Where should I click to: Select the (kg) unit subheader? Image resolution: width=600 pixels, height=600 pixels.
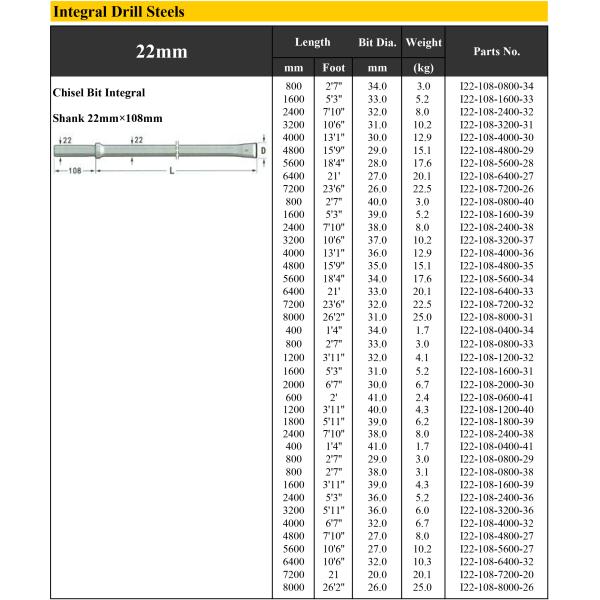click(x=424, y=68)
